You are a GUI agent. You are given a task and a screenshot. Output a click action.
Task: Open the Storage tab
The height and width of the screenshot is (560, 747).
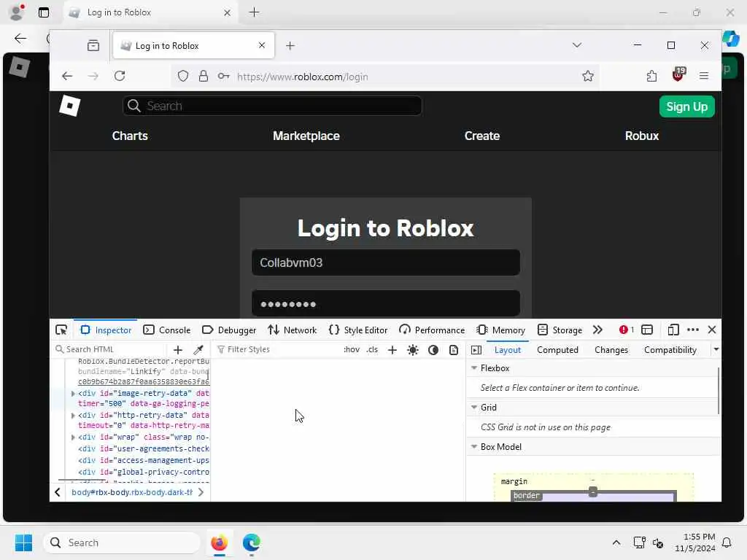(560, 330)
